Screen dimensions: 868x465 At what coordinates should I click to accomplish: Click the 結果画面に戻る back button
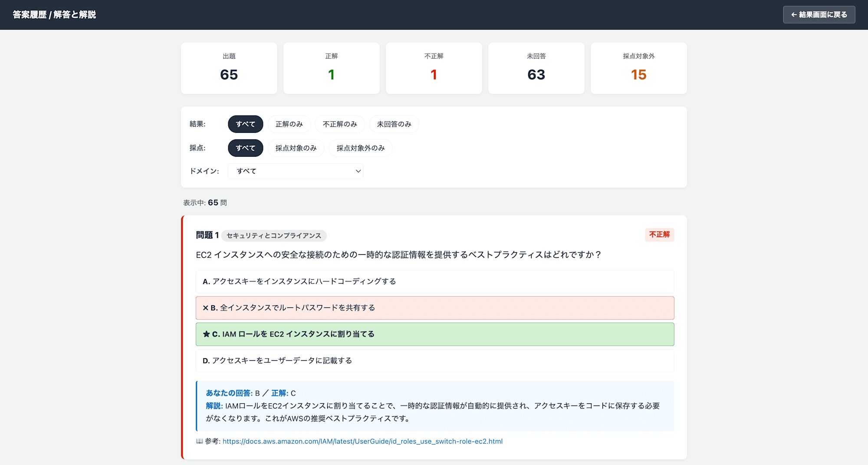pos(819,15)
